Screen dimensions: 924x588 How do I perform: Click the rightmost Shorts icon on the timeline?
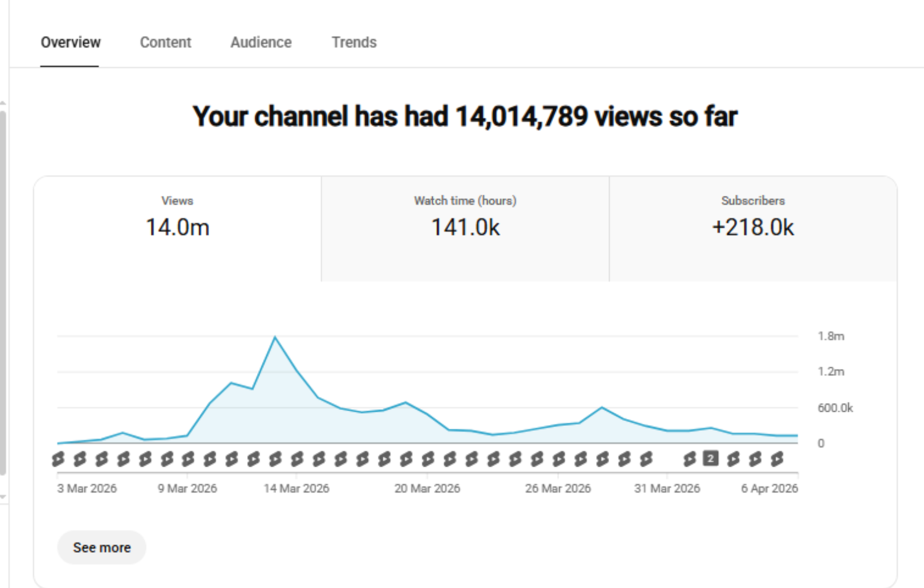coord(777,459)
